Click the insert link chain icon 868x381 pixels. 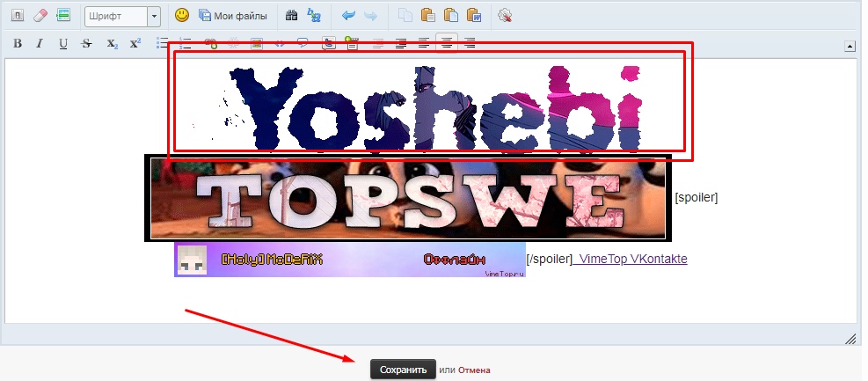click(210, 43)
